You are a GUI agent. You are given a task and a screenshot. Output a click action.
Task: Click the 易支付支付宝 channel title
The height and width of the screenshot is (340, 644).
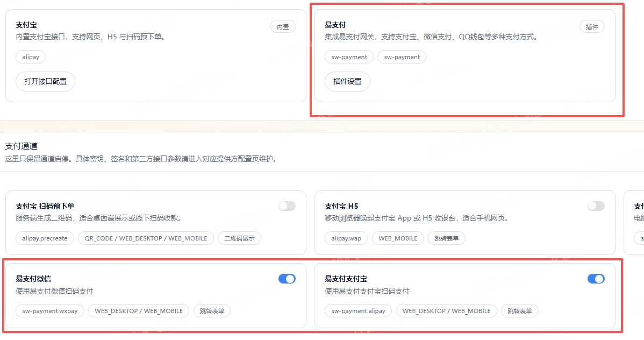pyautogui.click(x=346, y=279)
